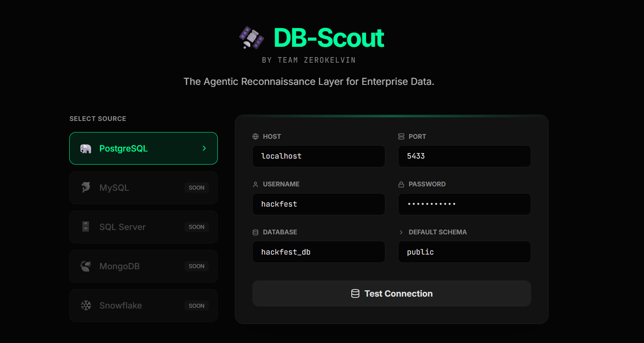The width and height of the screenshot is (644, 343).
Task: Select the PostgreSQL source option
Action: pos(143,148)
